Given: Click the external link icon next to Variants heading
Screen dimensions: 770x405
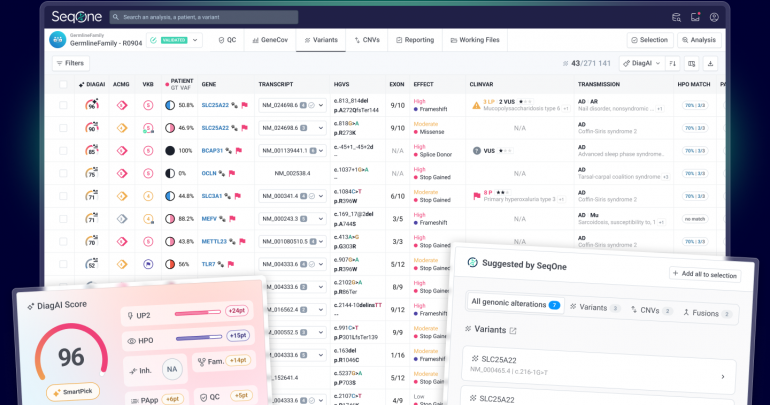Looking at the screenshot, I should (513, 331).
